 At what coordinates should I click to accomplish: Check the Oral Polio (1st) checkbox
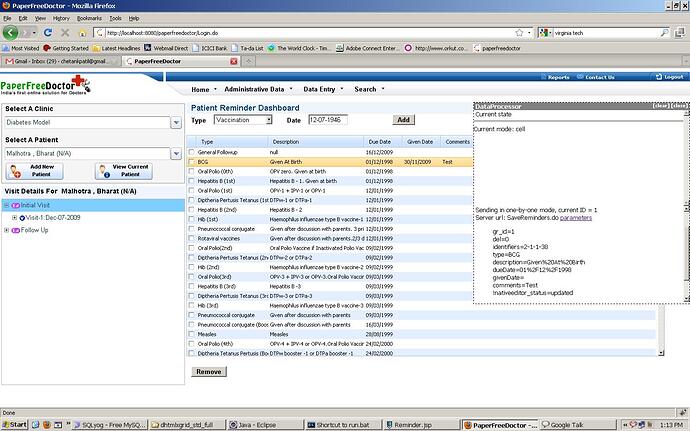click(x=191, y=191)
